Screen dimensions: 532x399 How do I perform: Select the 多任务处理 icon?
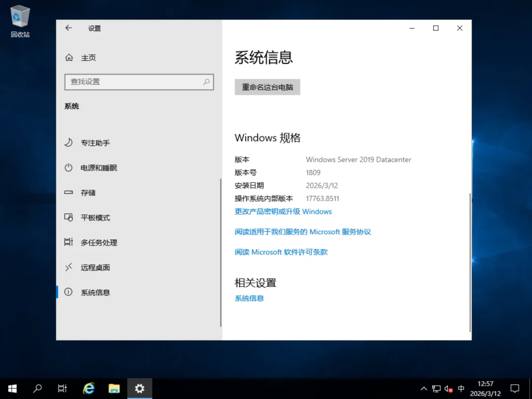pyautogui.click(x=68, y=242)
